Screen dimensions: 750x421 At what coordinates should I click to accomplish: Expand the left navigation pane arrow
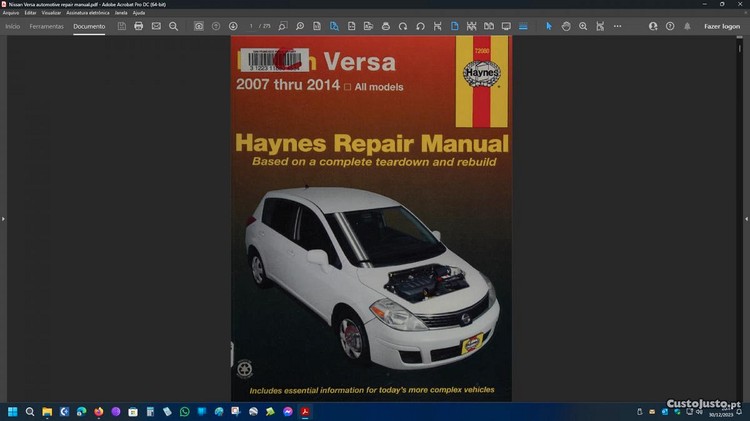(3, 218)
